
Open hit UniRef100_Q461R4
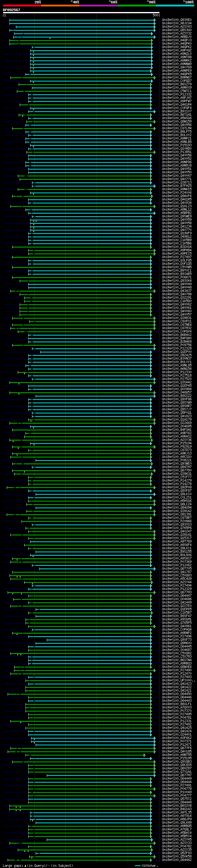point(177,104)
